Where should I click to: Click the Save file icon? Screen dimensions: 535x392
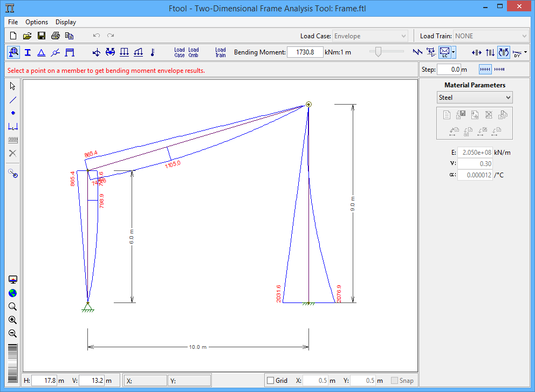pyautogui.click(x=41, y=36)
